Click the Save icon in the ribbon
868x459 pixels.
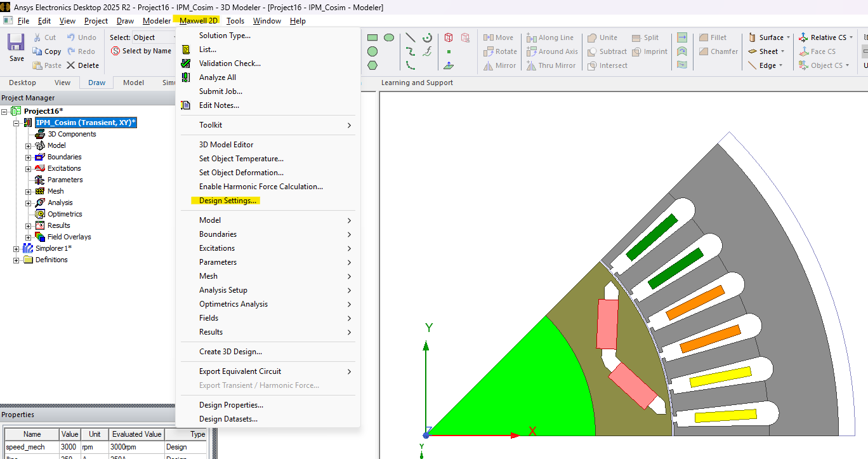pos(16,43)
